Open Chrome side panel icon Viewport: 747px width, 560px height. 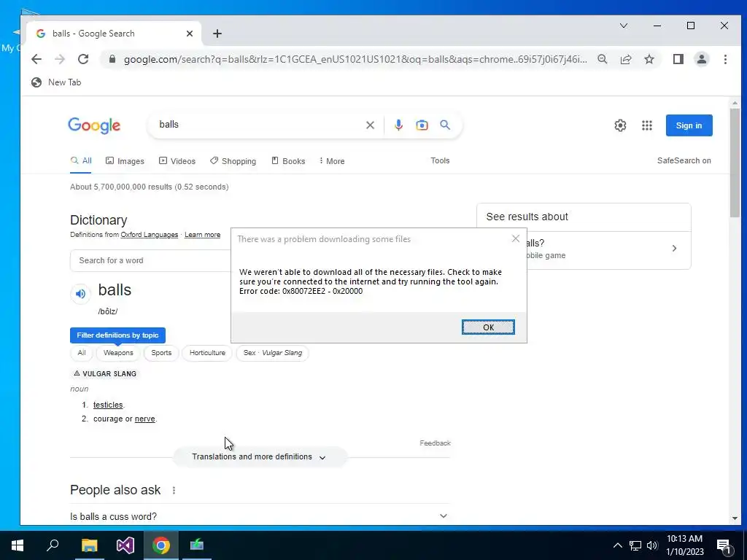pyautogui.click(x=678, y=59)
